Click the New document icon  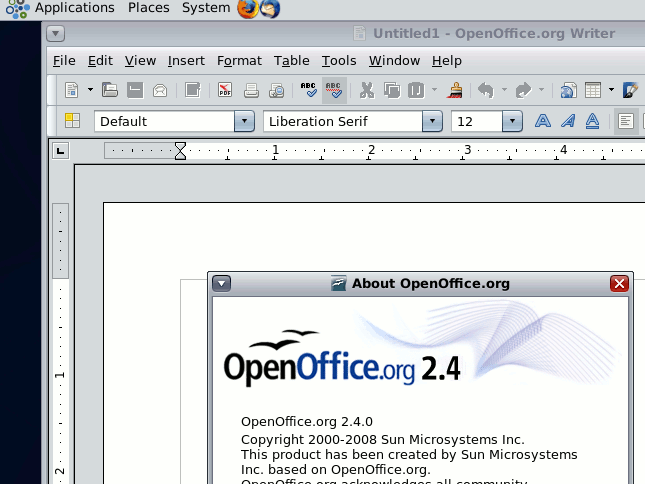(72, 90)
